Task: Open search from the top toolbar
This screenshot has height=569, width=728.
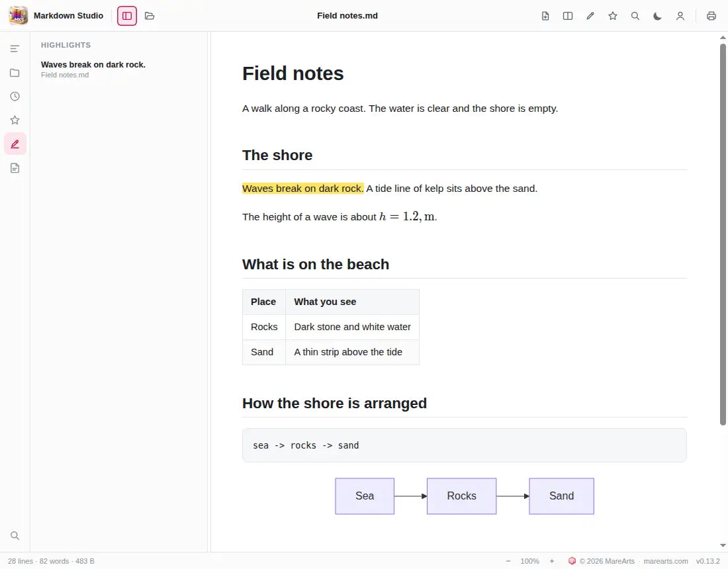Action: [x=635, y=16]
